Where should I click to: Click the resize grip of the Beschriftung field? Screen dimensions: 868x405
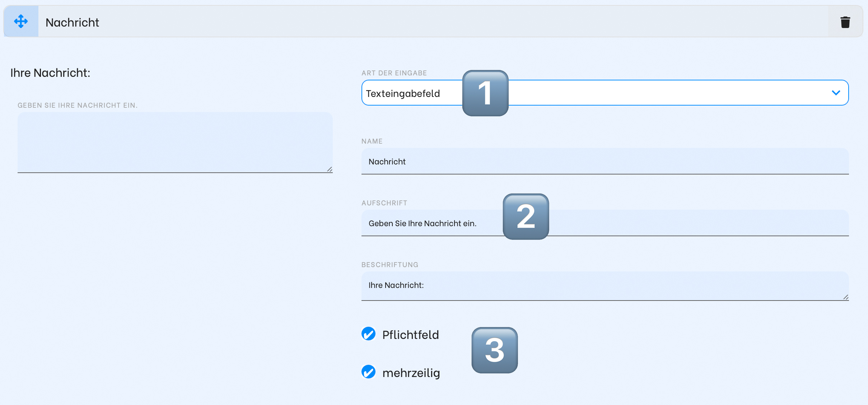click(x=846, y=297)
